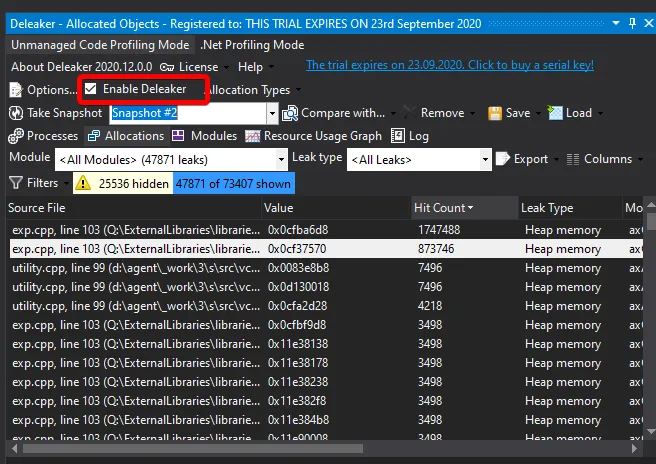The width and height of the screenshot is (656, 464).
Task: Click the Remove dropdown arrow
Action: 472,113
